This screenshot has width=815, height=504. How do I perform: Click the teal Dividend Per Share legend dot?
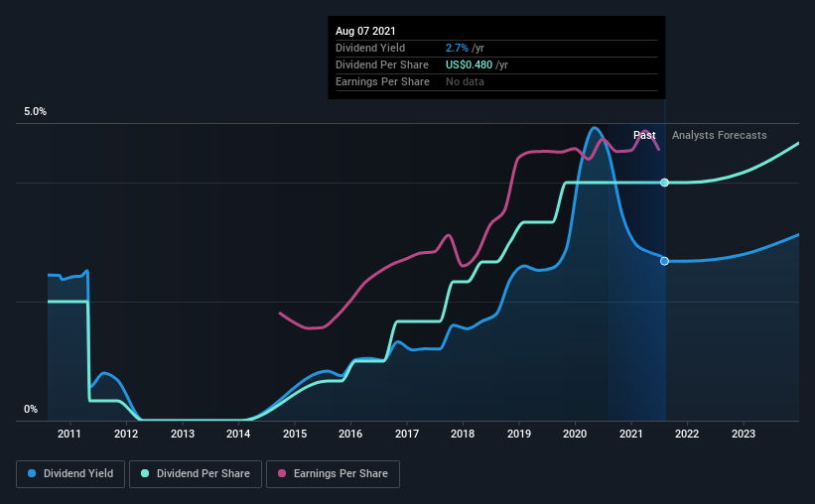[x=145, y=473]
